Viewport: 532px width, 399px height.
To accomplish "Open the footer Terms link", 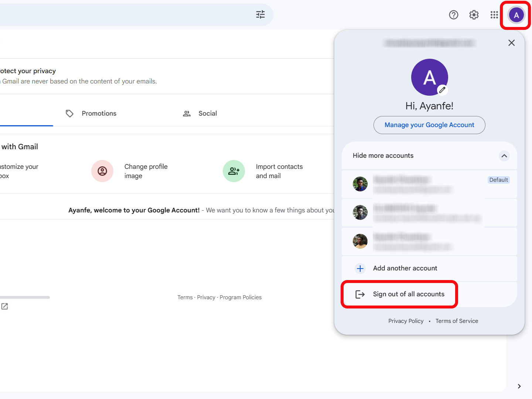I will [185, 297].
